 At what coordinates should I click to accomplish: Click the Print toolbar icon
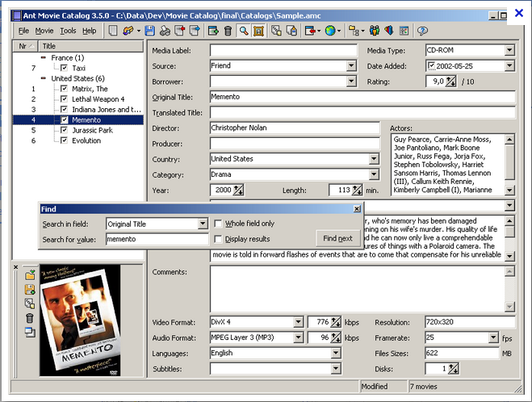[165, 31]
